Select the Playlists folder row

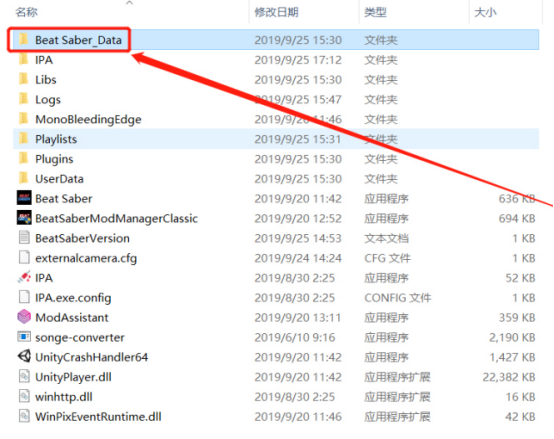pyautogui.click(x=276, y=139)
